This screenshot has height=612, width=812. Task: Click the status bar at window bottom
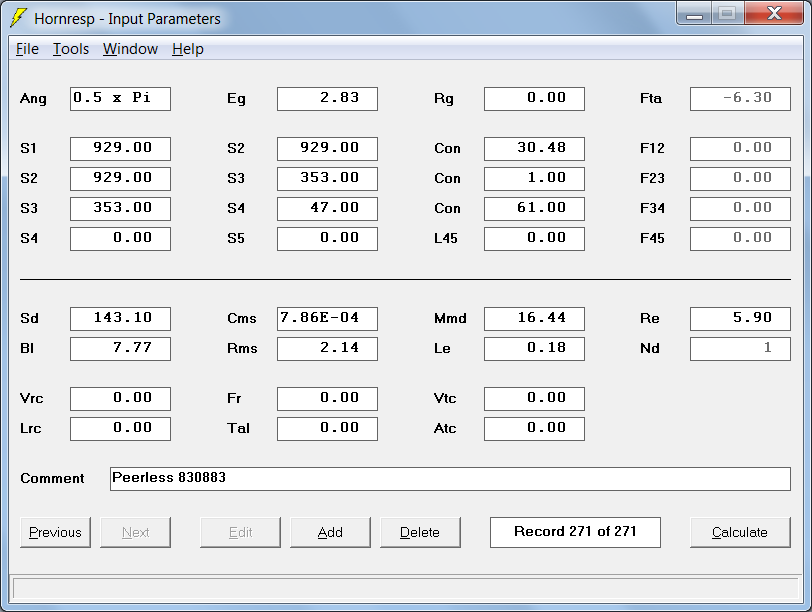(406, 589)
